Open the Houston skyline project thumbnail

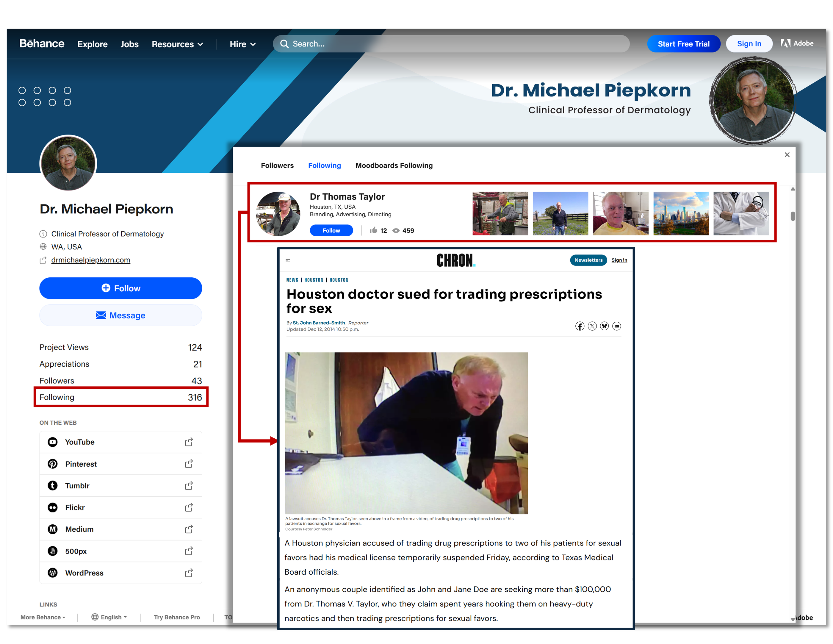pyautogui.click(x=681, y=213)
